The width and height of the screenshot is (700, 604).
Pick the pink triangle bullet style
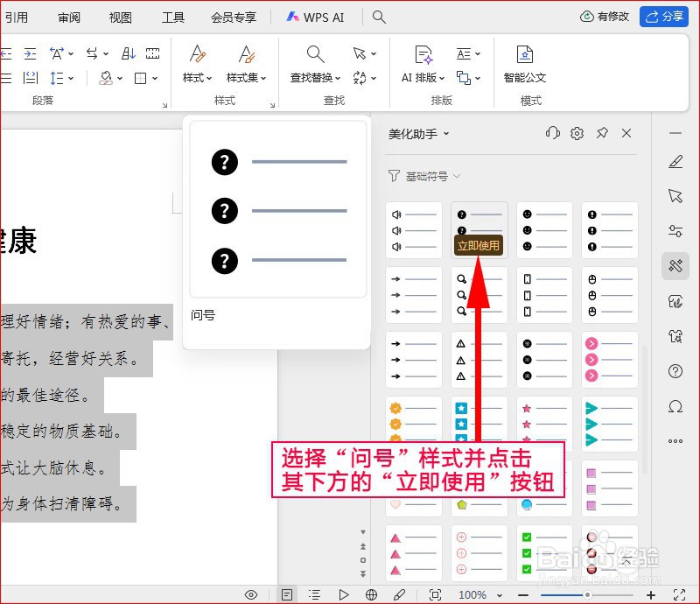click(x=414, y=553)
